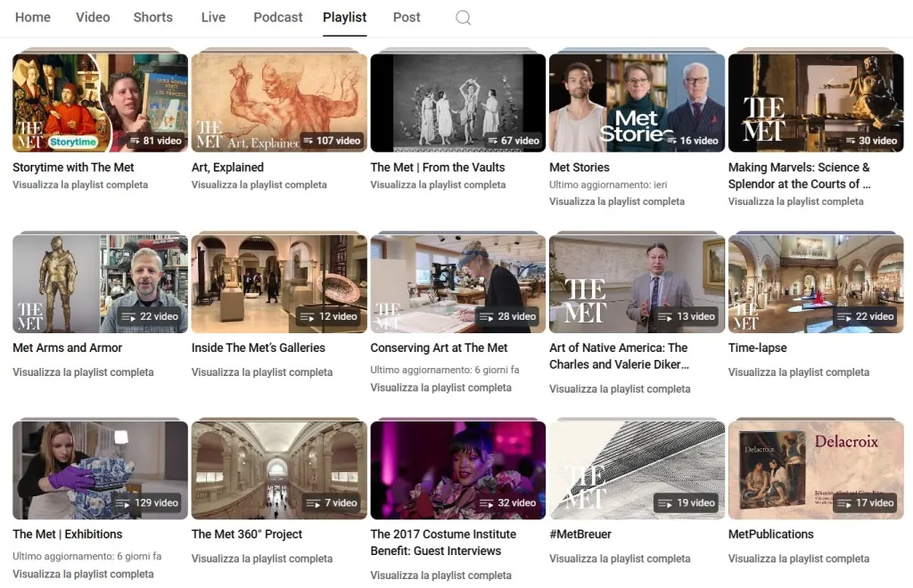Open the 2017 Costume Institute Benefit thumbnail
Image resolution: width=913 pixels, height=588 pixels.
pos(457,469)
